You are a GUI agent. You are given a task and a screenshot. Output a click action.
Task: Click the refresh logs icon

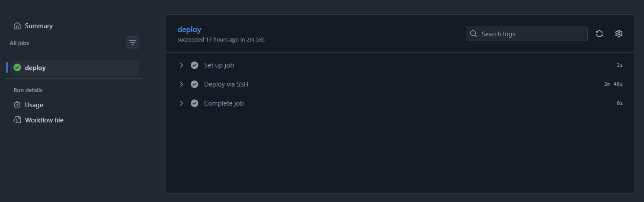pos(599,34)
